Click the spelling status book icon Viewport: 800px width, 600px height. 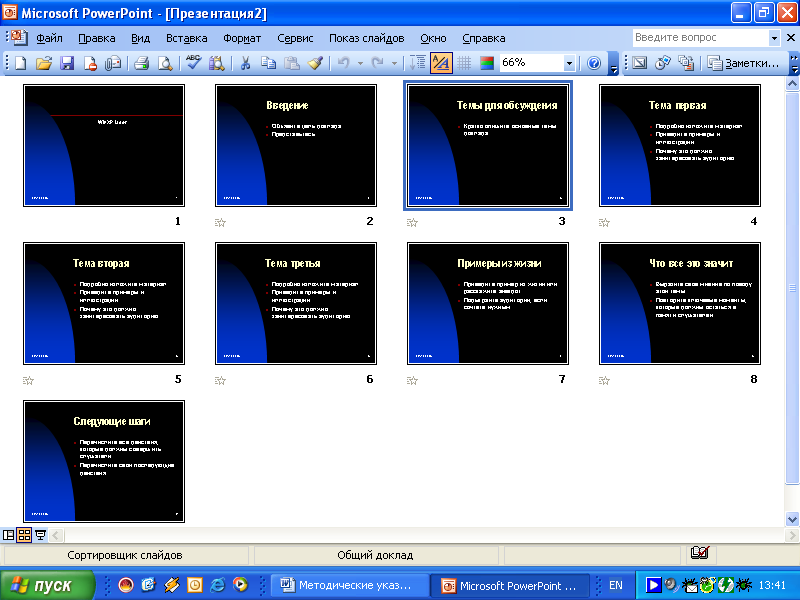(699, 553)
